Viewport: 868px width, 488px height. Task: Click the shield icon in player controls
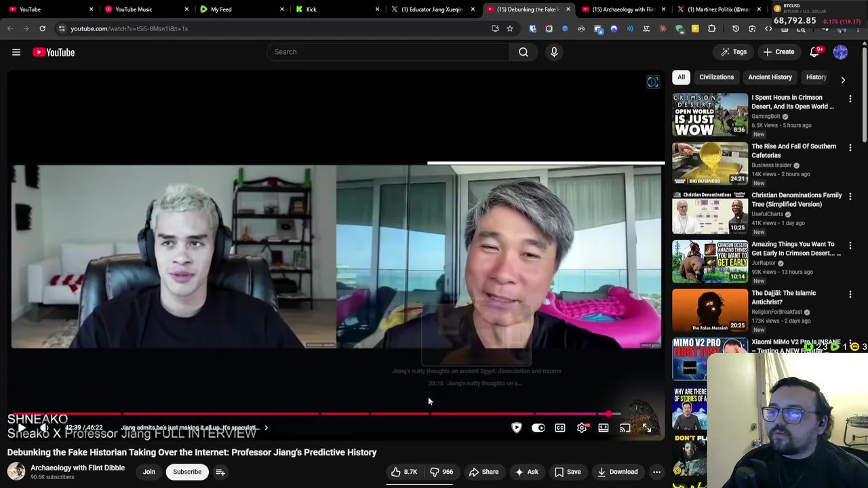pyautogui.click(x=517, y=428)
